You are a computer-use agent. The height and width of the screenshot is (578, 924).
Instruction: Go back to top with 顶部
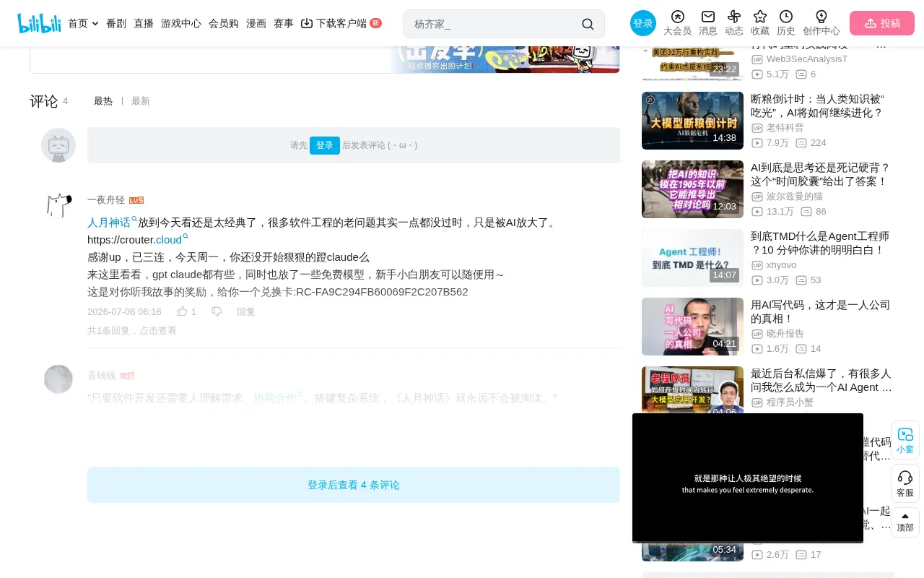pyautogui.click(x=905, y=522)
